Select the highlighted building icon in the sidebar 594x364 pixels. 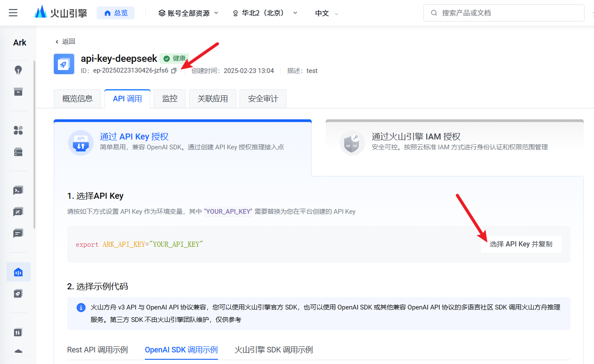tap(18, 272)
